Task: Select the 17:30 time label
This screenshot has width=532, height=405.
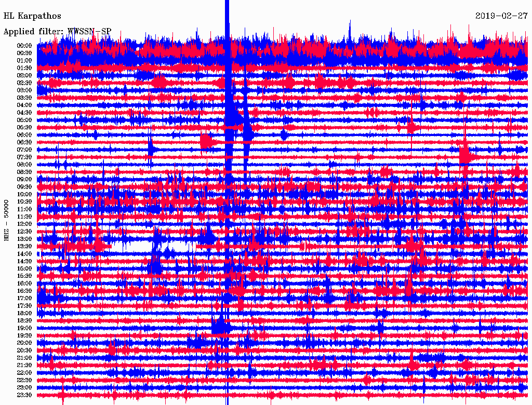Action: (x=24, y=306)
